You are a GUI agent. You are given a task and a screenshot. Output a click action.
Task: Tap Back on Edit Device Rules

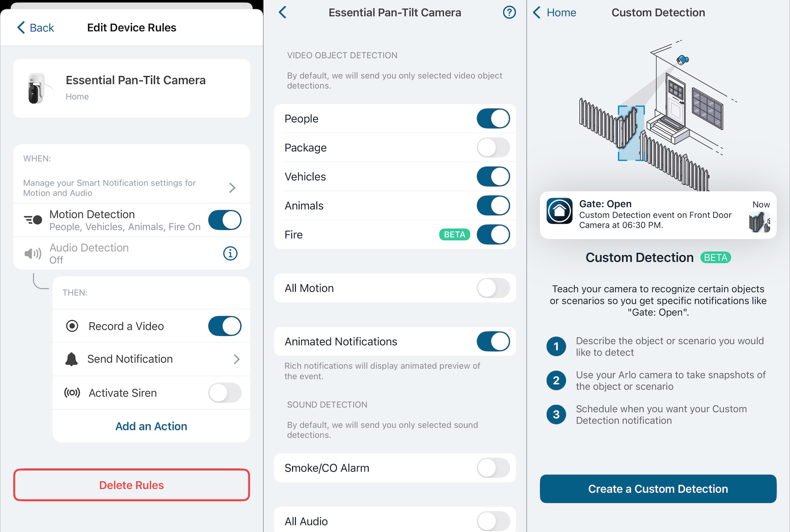pyautogui.click(x=36, y=28)
